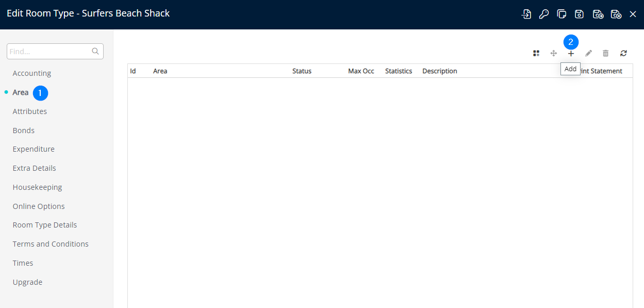Open Room Type Details section
Screen dimensions: 644x308
pos(45,225)
